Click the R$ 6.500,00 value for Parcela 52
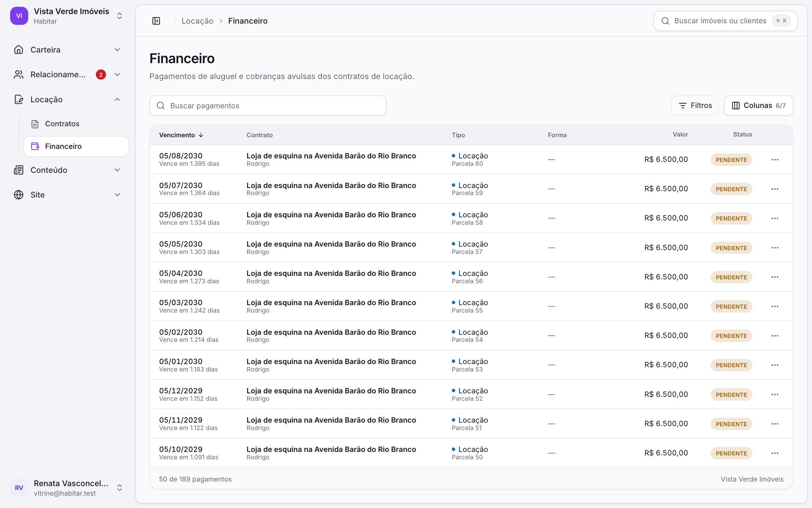The width and height of the screenshot is (812, 508). coord(666,394)
